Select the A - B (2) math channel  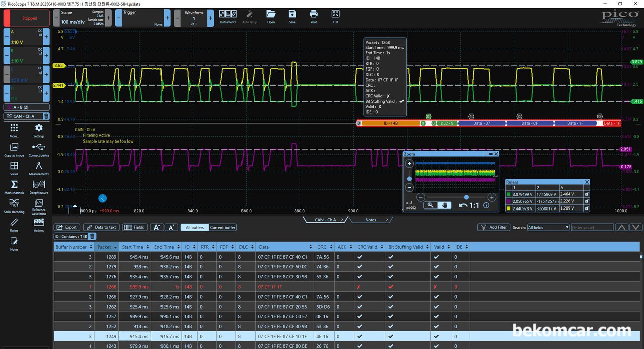[x=26, y=107]
